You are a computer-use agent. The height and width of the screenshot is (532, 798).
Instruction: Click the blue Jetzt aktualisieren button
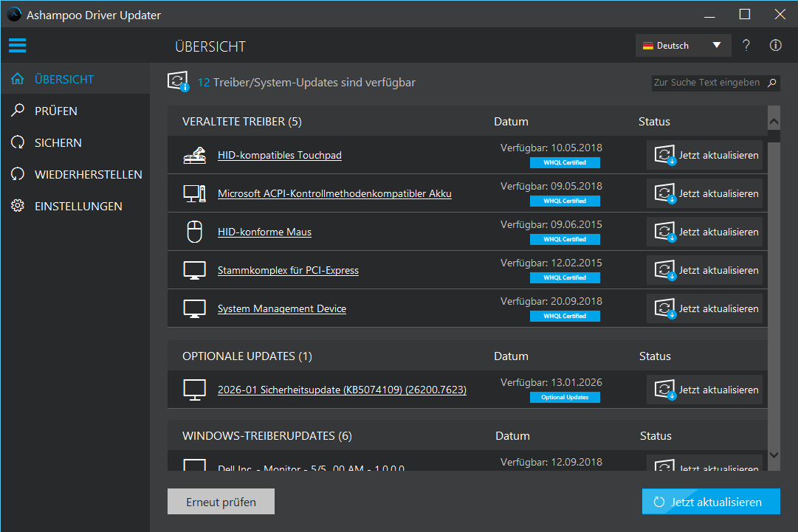(x=710, y=502)
